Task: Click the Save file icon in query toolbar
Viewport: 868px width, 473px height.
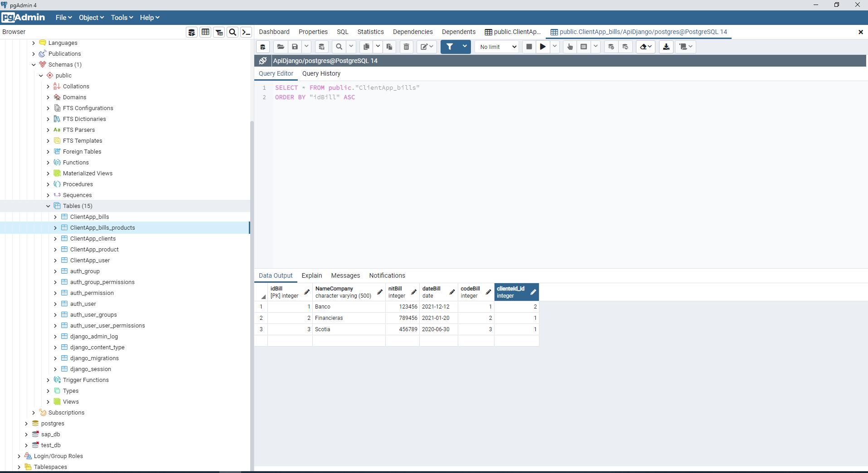Action: point(295,47)
